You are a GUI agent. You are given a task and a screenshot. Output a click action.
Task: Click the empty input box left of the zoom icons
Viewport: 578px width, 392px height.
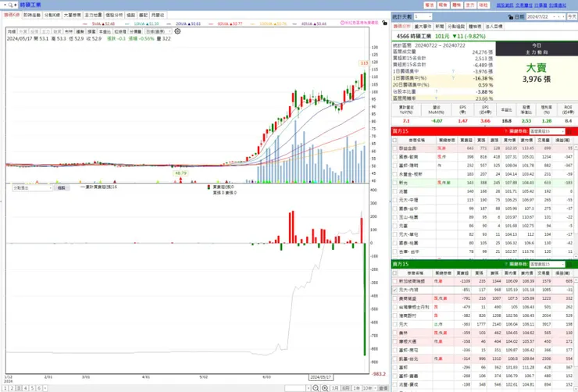(x=295, y=388)
